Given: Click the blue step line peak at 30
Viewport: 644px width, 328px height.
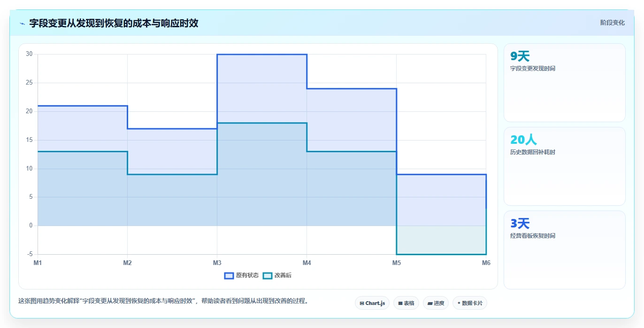Looking at the screenshot, I should point(262,55).
